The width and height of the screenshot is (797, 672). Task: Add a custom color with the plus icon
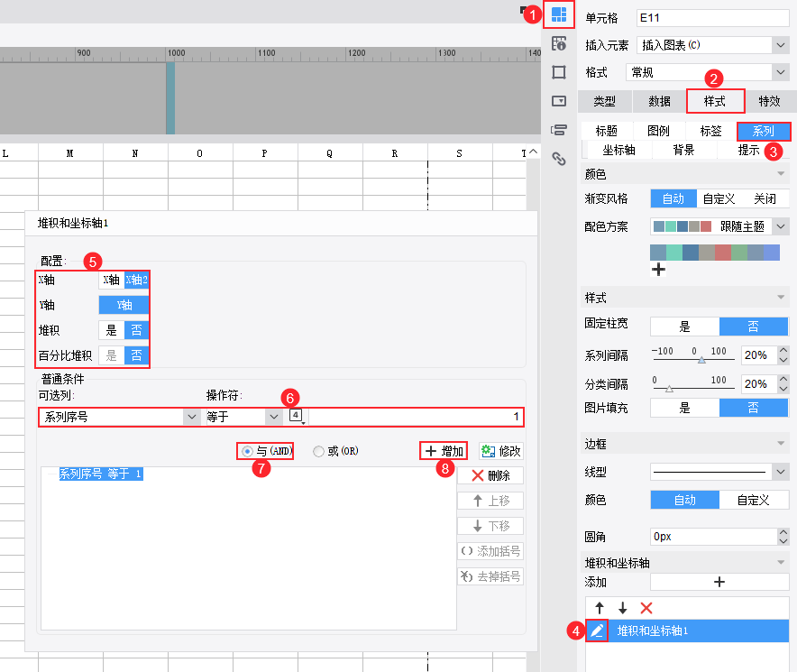[658, 270]
